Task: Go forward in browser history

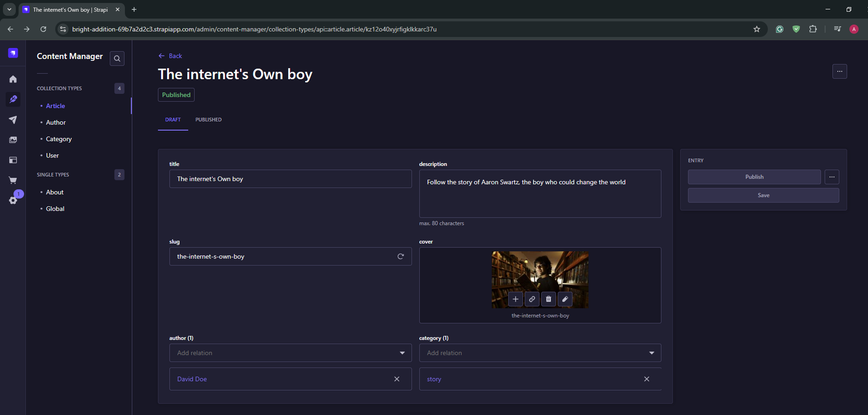Action: coord(27,29)
